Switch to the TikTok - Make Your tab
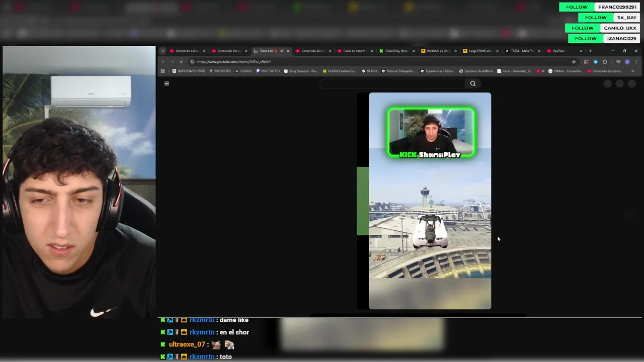This screenshot has height=362, width=644. coord(522,51)
